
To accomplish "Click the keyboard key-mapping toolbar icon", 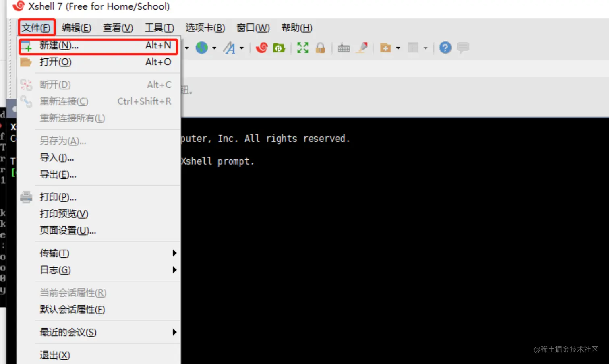I will [344, 48].
